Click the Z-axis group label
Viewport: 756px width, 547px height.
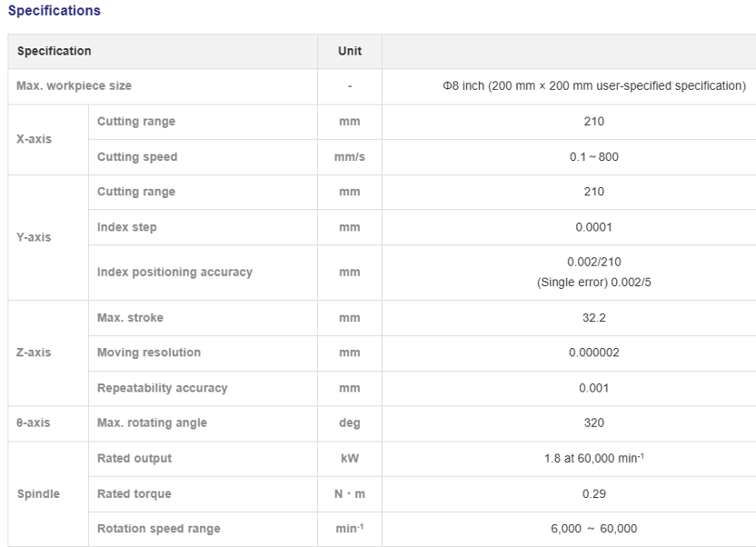tap(35, 352)
